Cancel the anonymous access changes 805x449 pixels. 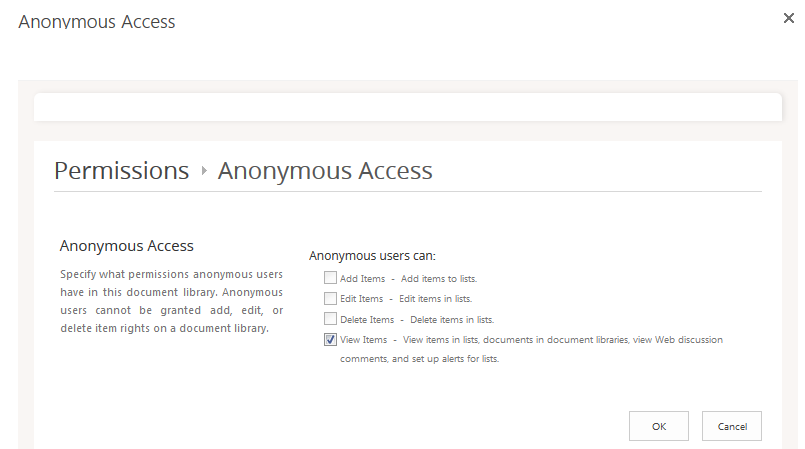pyautogui.click(x=731, y=426)
